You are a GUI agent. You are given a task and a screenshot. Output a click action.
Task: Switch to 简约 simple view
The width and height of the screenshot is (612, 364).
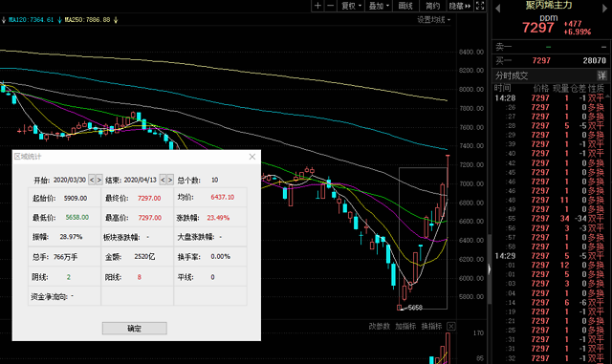(432, 6)
